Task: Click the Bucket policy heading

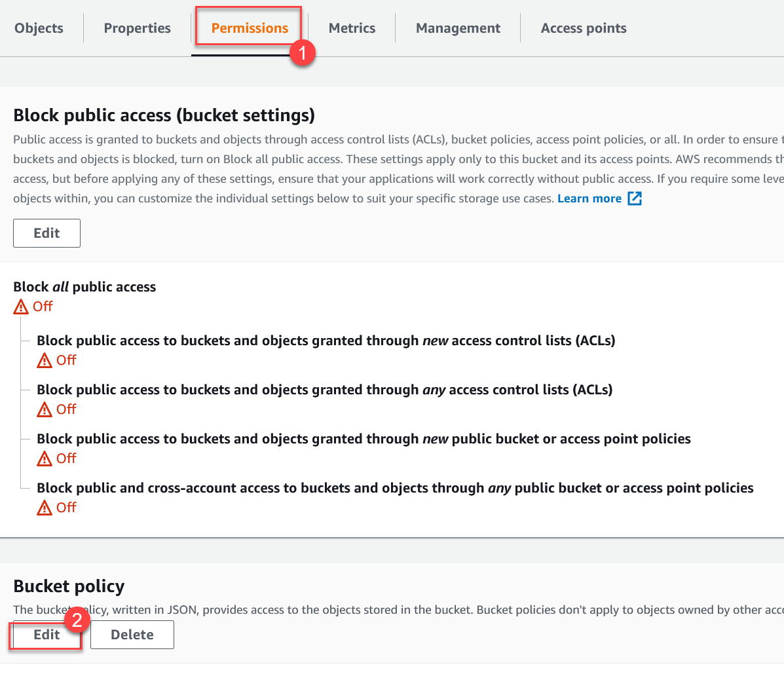Action: (x=69, y=586)
